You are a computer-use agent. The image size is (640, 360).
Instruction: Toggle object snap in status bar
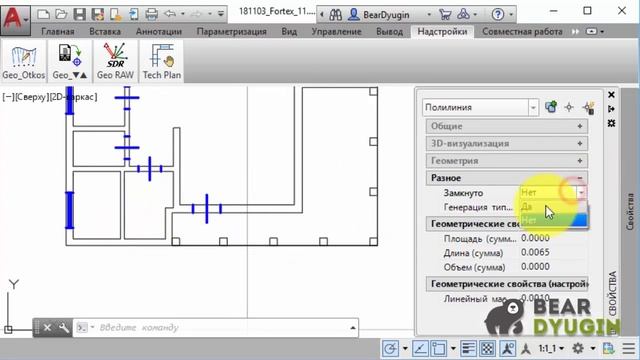438,348
